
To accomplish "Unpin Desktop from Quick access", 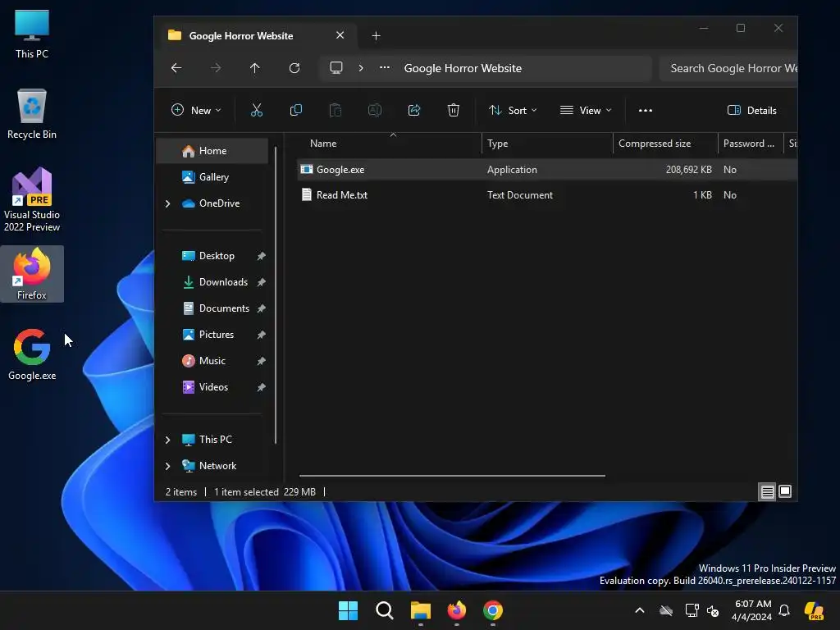I will 262,256.
